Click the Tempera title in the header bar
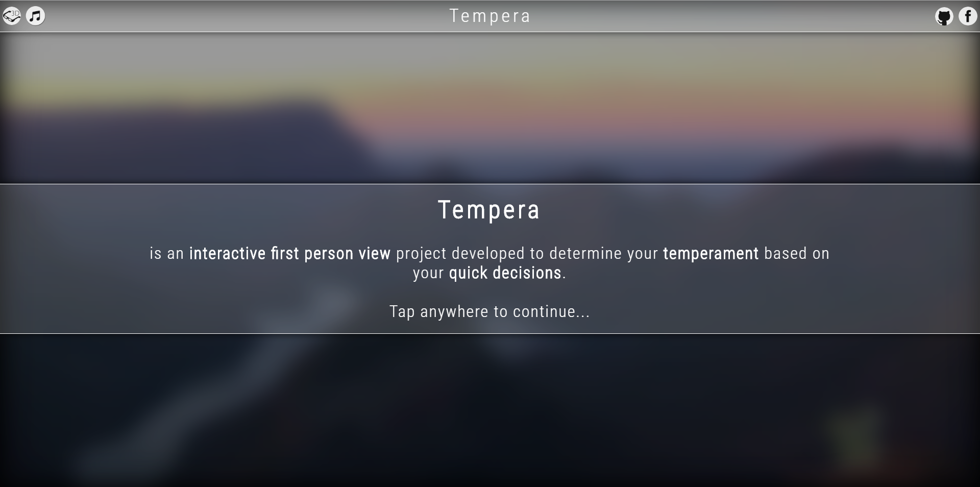980x487 pixels. click(490, 16)
